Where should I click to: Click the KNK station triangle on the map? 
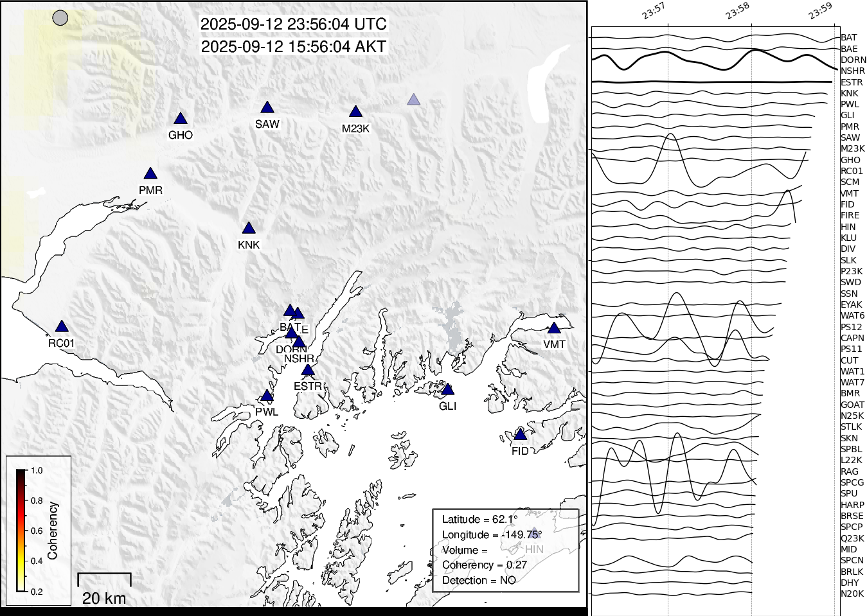pyautogui.click(x=249, y=229)
